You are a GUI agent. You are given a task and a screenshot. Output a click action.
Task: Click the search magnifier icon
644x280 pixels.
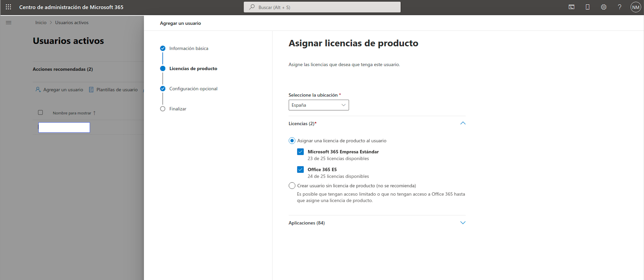click(x=252, y=7)
